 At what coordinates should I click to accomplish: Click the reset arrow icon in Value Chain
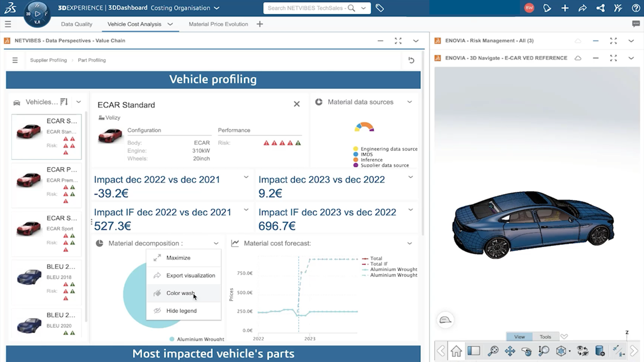click(x=411, y=60)
